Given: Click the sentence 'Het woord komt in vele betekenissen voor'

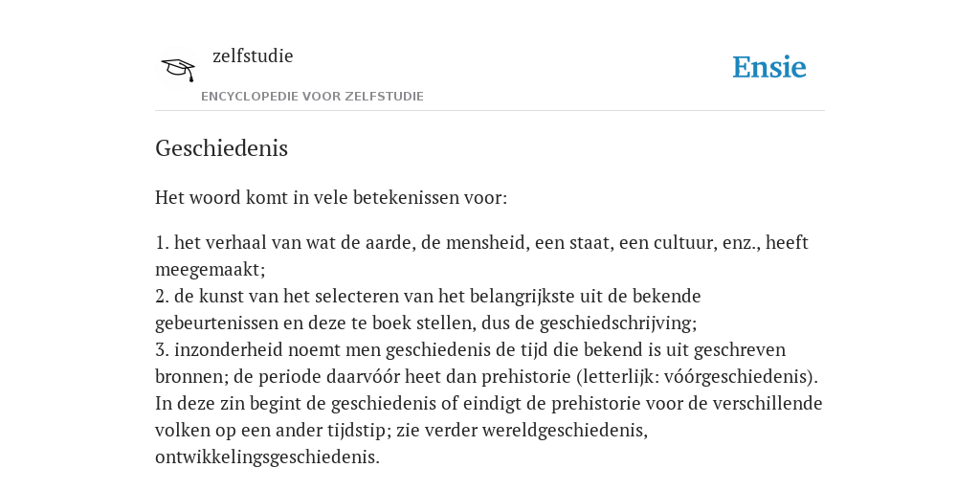Looking at the screenshot, I should pos(331,197).
